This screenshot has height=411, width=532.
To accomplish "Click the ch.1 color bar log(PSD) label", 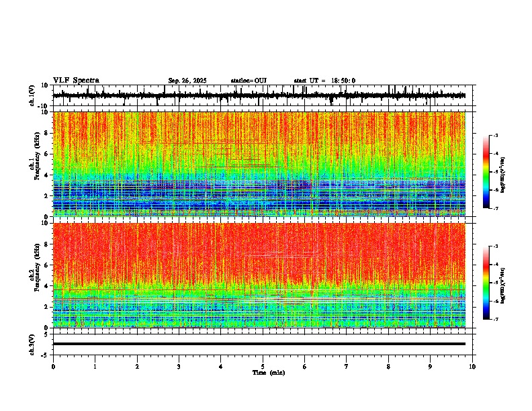I will 503,175.
